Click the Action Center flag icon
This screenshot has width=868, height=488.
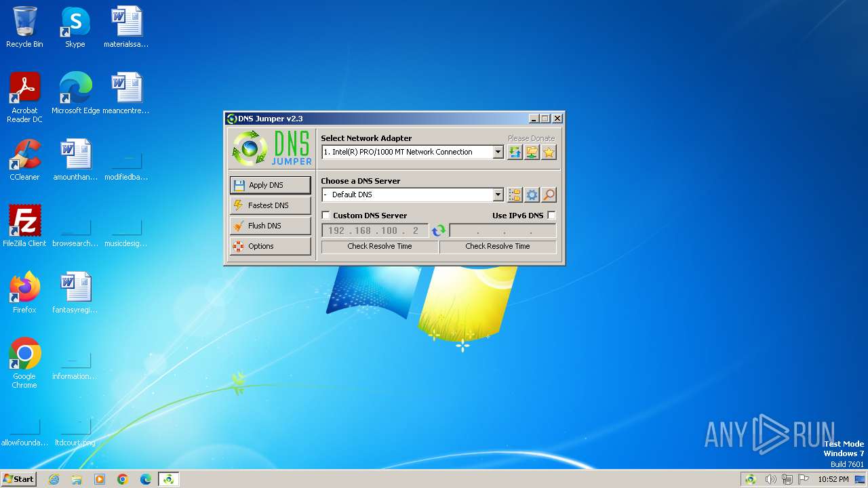804,479
